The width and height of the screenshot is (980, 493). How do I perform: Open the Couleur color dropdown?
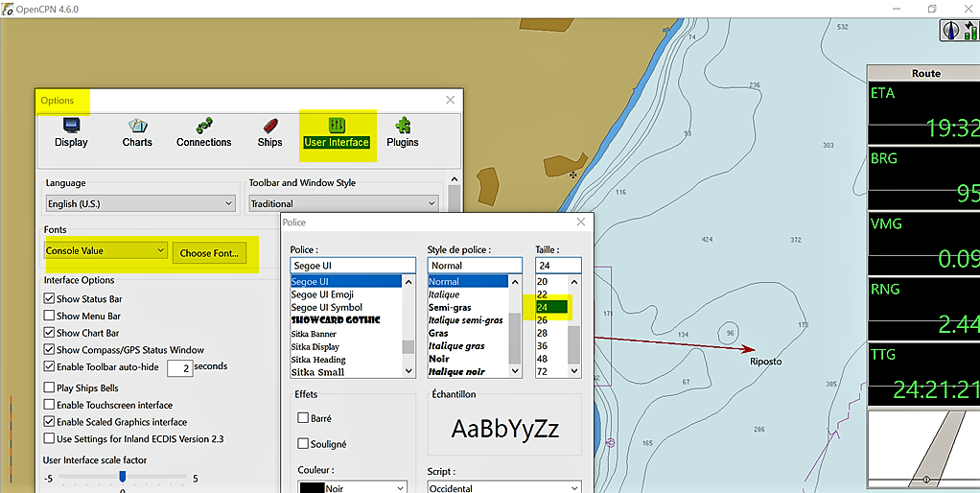[x=353, y=488]
